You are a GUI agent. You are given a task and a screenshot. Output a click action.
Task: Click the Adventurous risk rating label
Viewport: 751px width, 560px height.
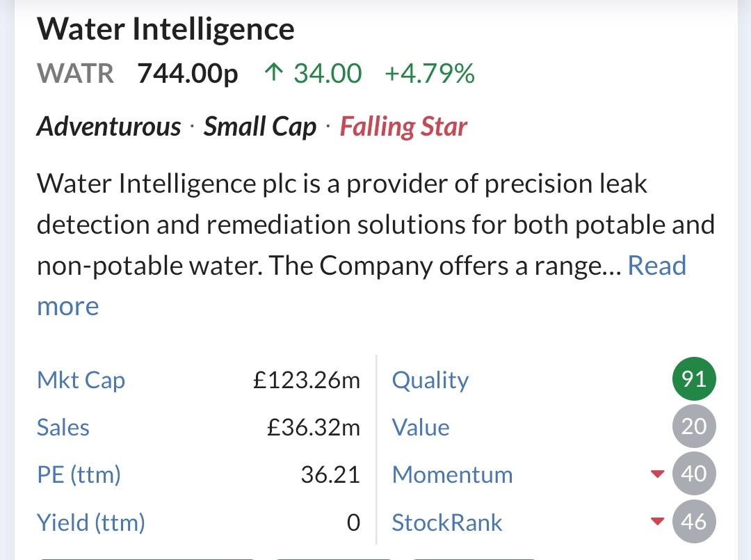pos(108,127)
